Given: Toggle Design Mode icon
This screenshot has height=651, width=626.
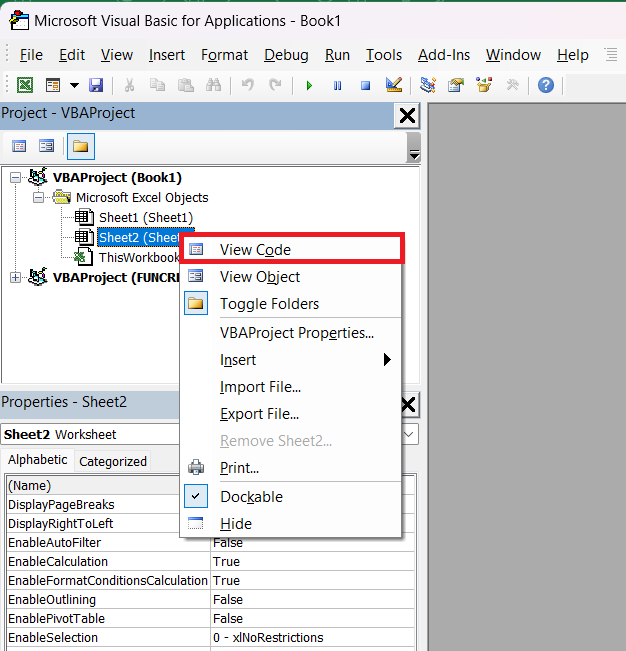Looking at the screenshot, I should click(394, 85).
